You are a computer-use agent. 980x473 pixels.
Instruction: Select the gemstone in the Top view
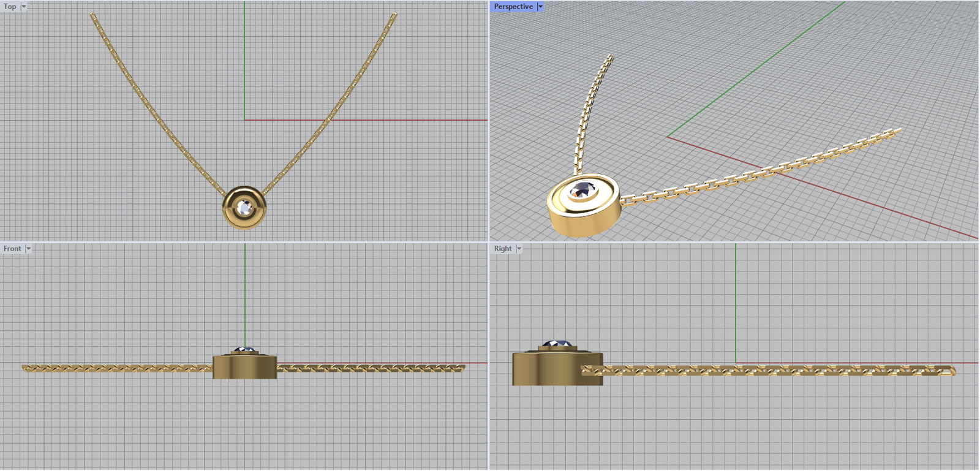245,208
